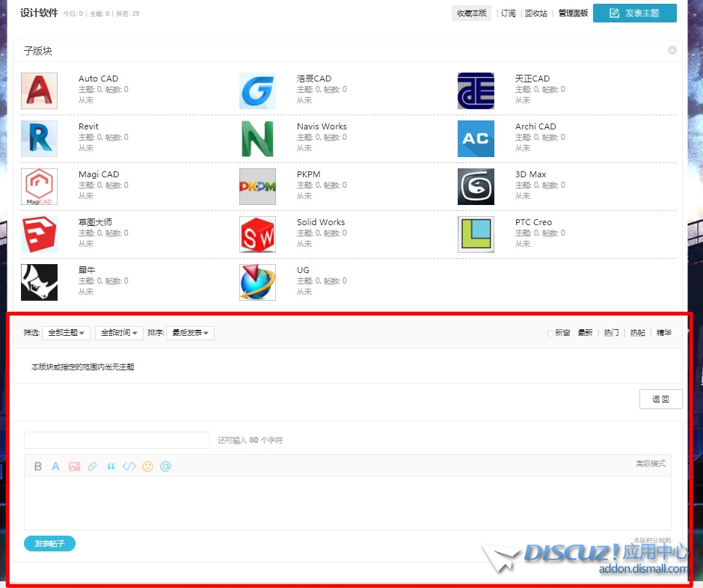This screenshot has height=588, width=703.
Task: Open the 全部时间 time filter dropdown
Action: [119, 333]
